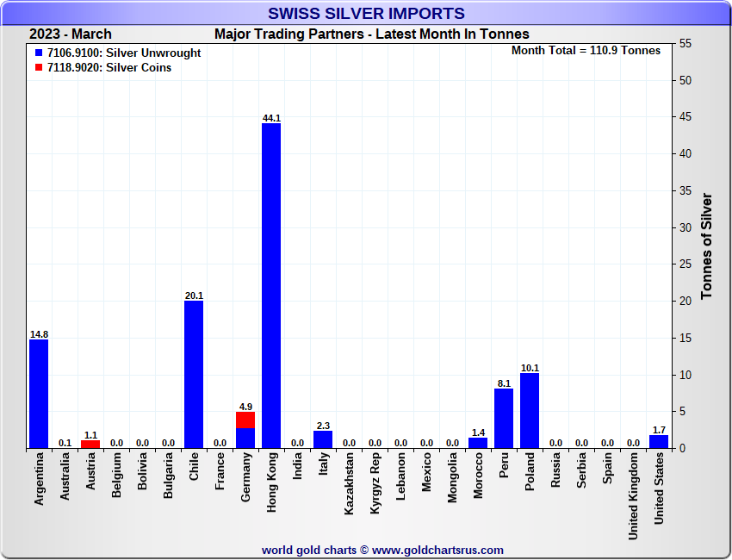Click the Kazakhstan axis label
The image size is (732, 560).
coord(349,484)
